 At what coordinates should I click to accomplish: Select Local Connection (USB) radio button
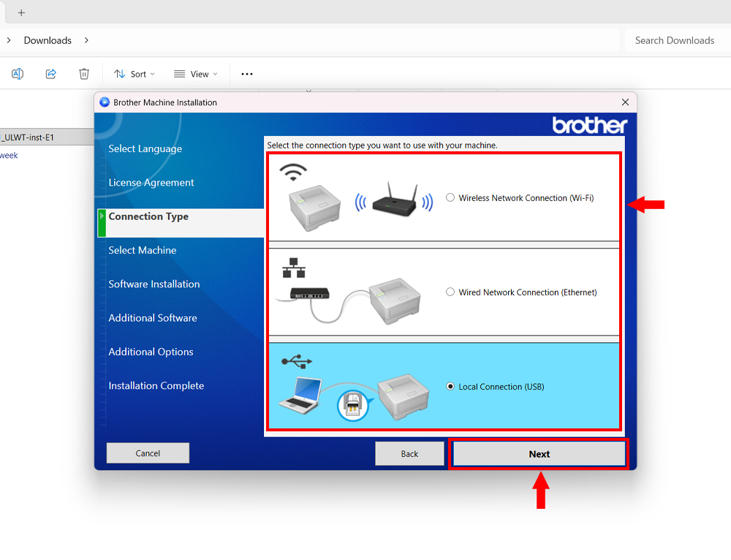point(450,387)
